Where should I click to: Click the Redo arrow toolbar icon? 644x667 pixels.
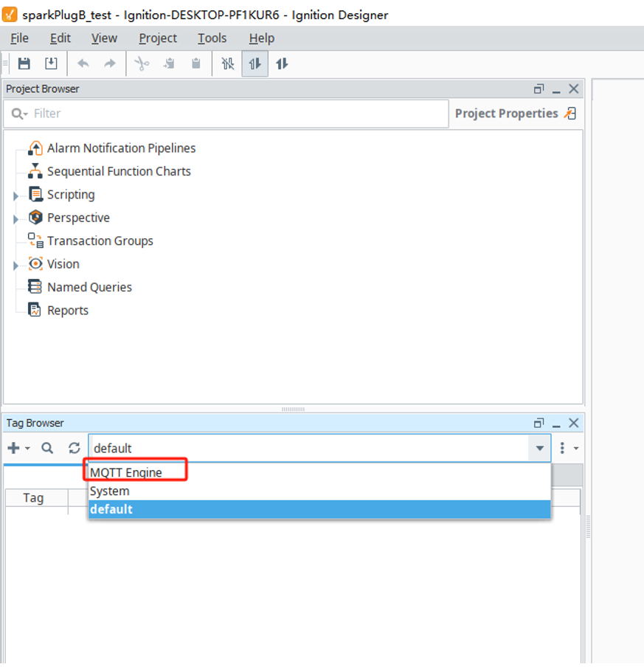[x=110, y=63]
